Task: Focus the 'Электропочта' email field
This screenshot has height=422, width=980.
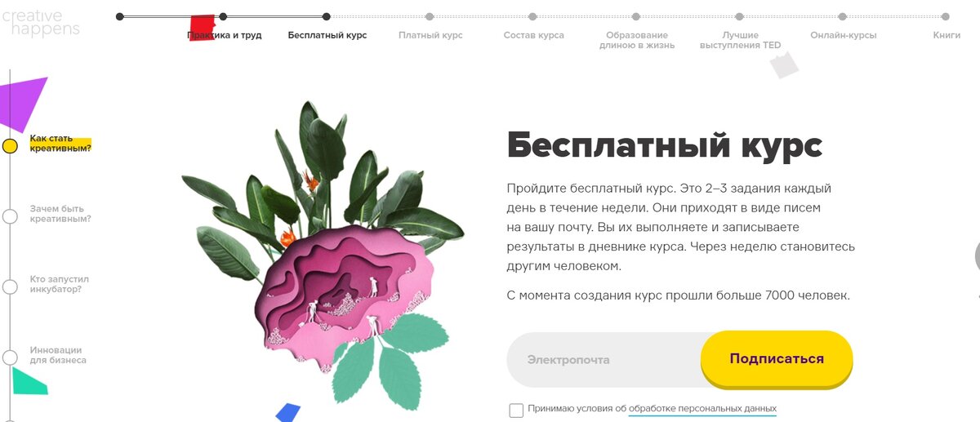Action: tap(604, 359)
